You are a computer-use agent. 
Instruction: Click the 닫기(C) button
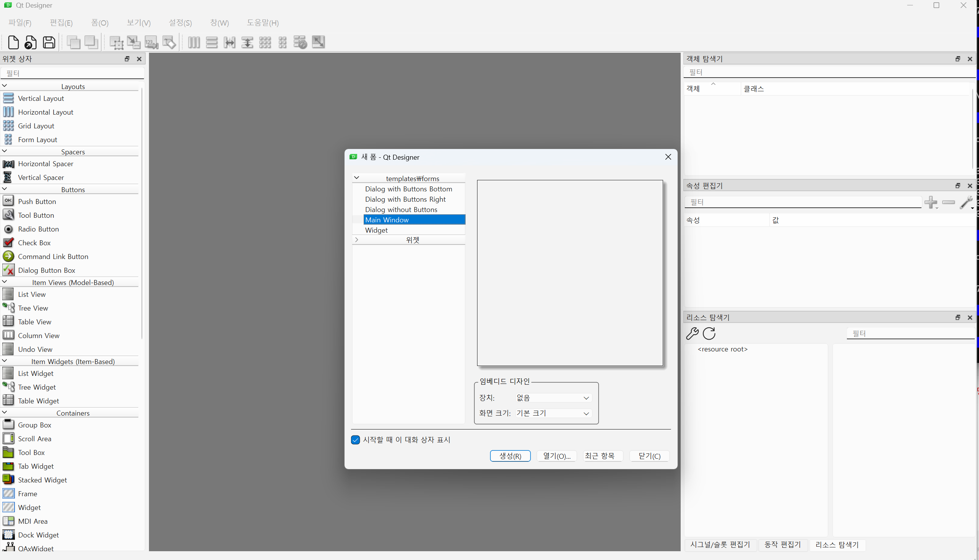coord(649,456)
